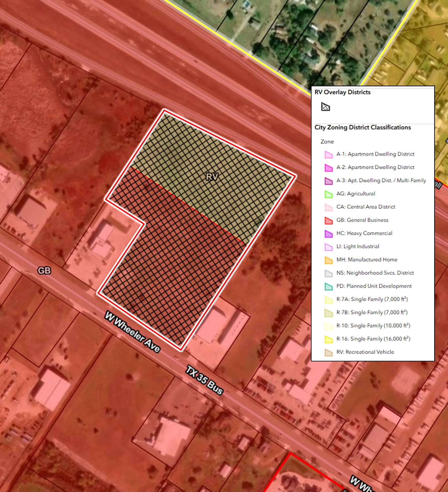Click the RV Overlay Districts legend heading
The image size is (448, 492).
(x=342, y=92)
